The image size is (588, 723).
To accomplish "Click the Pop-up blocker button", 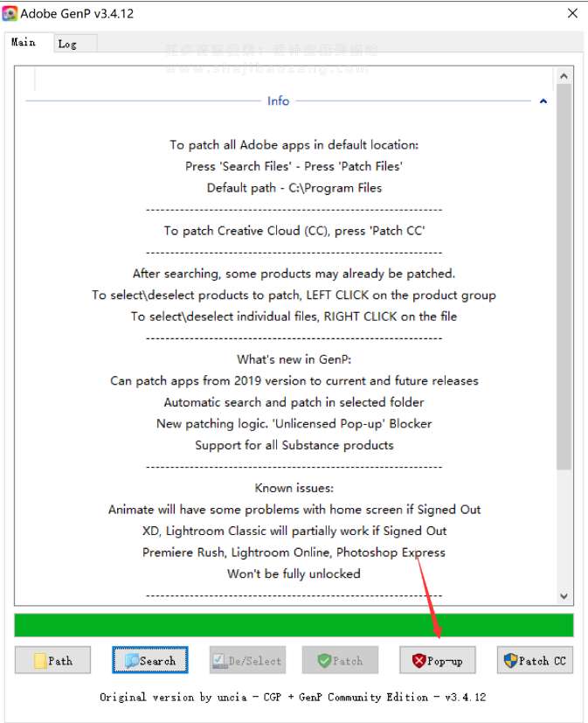I will [x=438, y=660].
